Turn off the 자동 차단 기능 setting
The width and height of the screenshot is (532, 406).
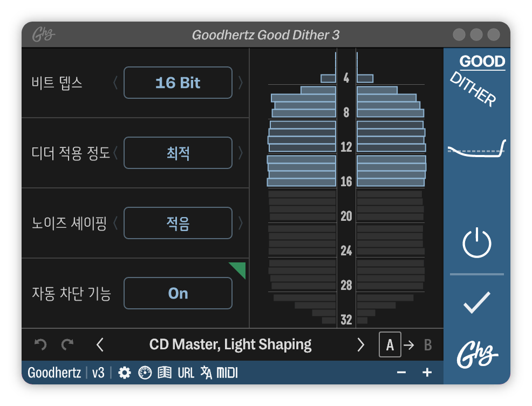coord(178,293)
